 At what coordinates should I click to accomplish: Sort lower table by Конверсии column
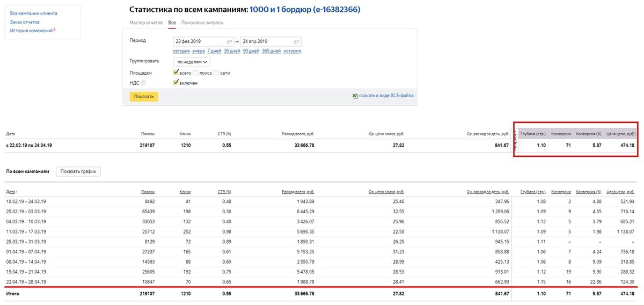(x=561, y=192)
